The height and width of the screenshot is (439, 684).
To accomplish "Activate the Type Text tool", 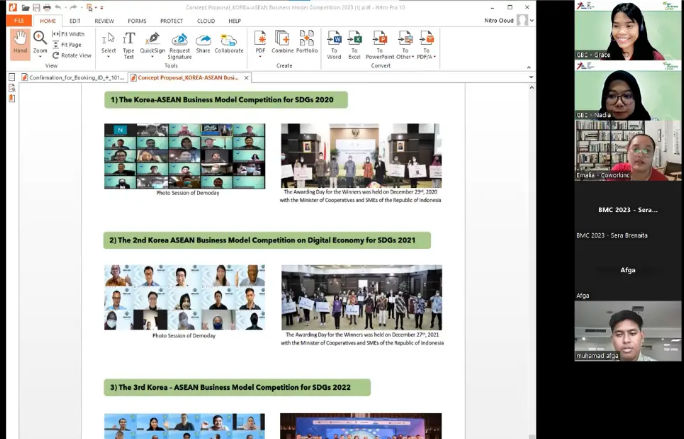I will click(x=129, y=42).
